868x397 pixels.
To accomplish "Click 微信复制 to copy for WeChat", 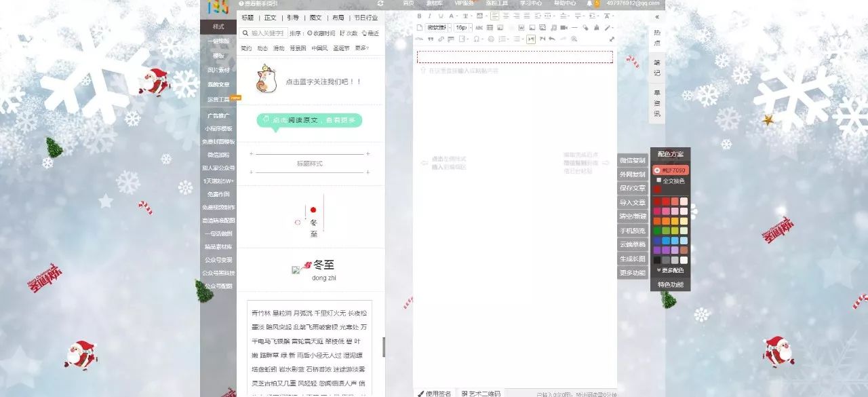I will click(634, 161).
